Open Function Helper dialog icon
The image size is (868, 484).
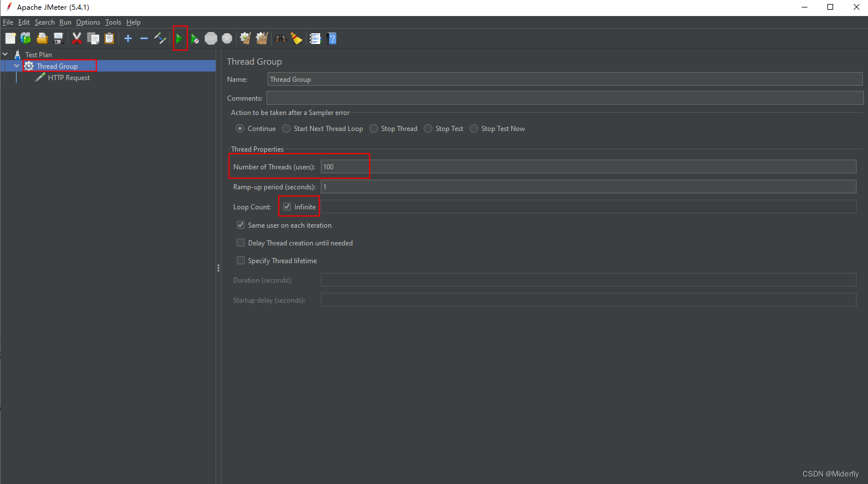315,38
